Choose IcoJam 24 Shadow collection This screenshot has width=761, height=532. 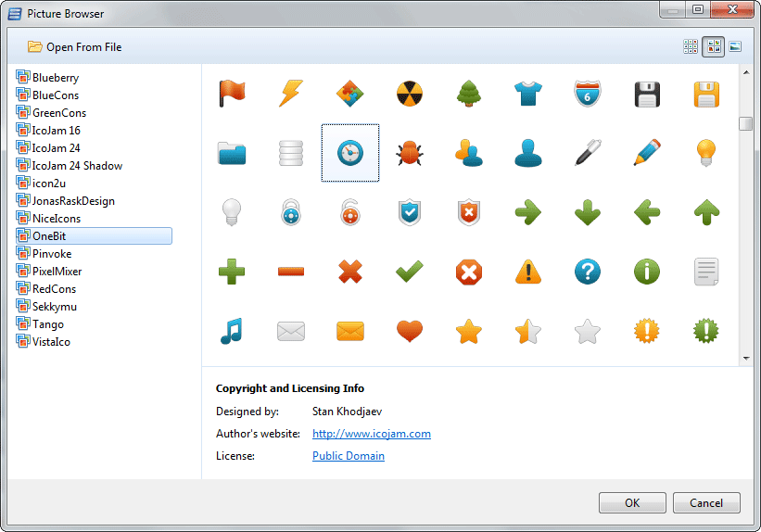pos(77,166)
